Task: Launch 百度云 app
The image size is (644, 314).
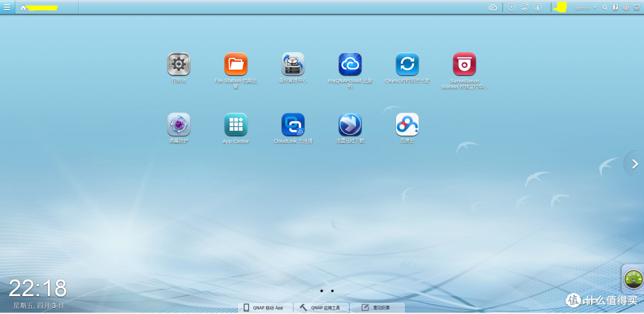Action: [x=407, y=125]
